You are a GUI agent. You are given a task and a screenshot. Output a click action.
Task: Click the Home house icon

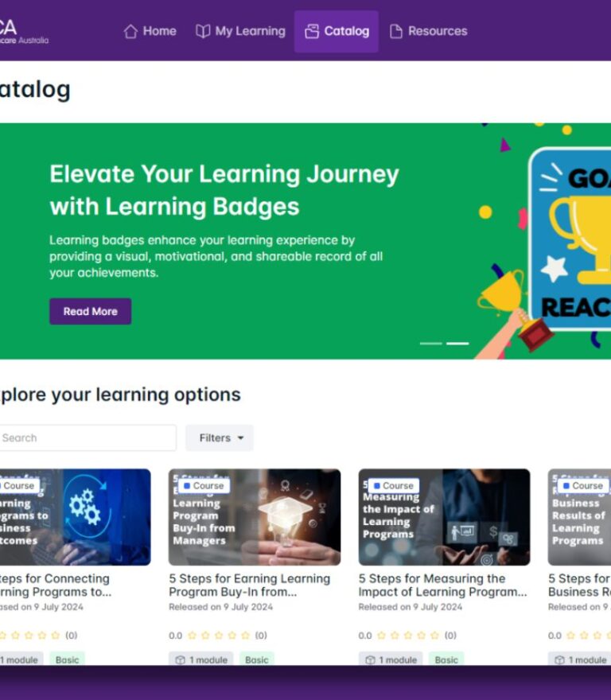pyautogui.click(x=130, y=32)
